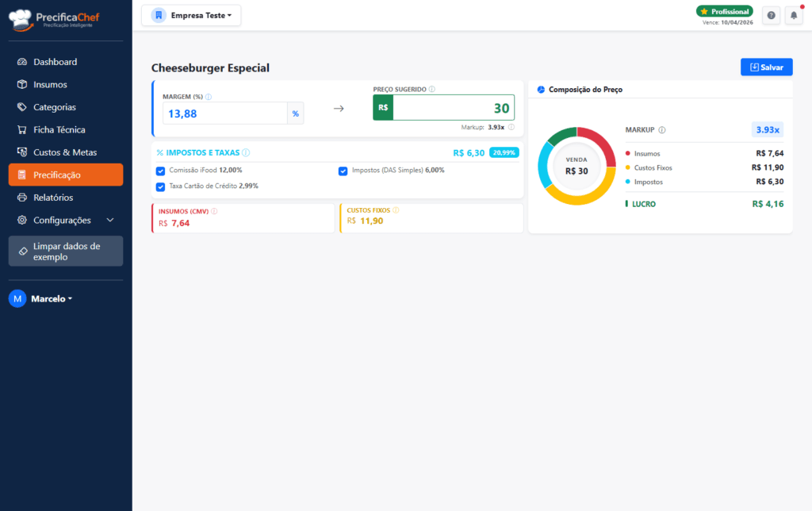Click the R$ 6,30 taxes total
812x511 pixels.
[x=469, y=153]
